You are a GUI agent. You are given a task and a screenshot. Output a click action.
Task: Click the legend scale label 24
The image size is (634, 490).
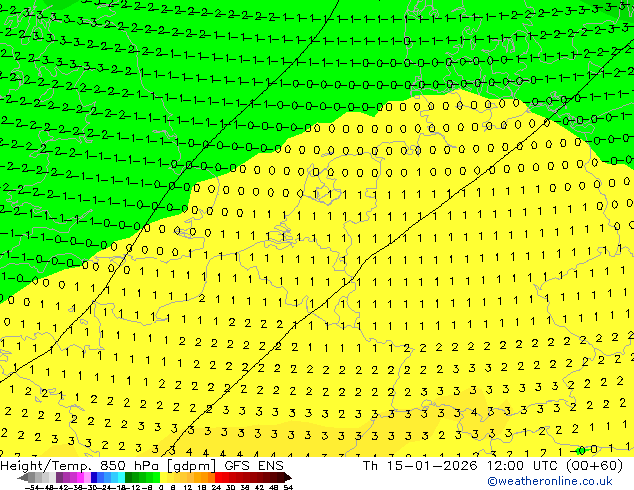point(216,487)
